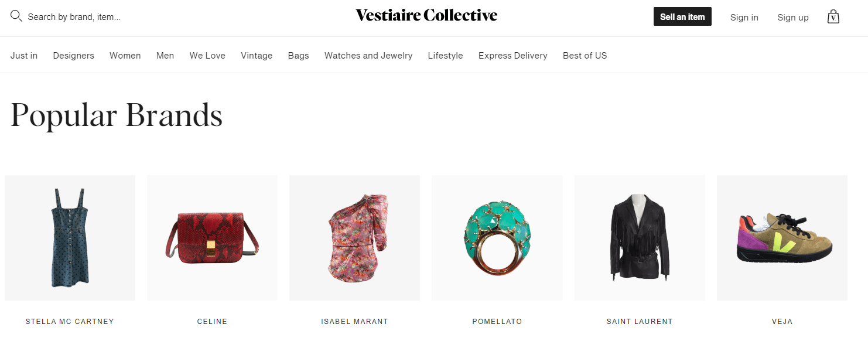Open the Bags category
Screen dimensions: 868x341
298,55
